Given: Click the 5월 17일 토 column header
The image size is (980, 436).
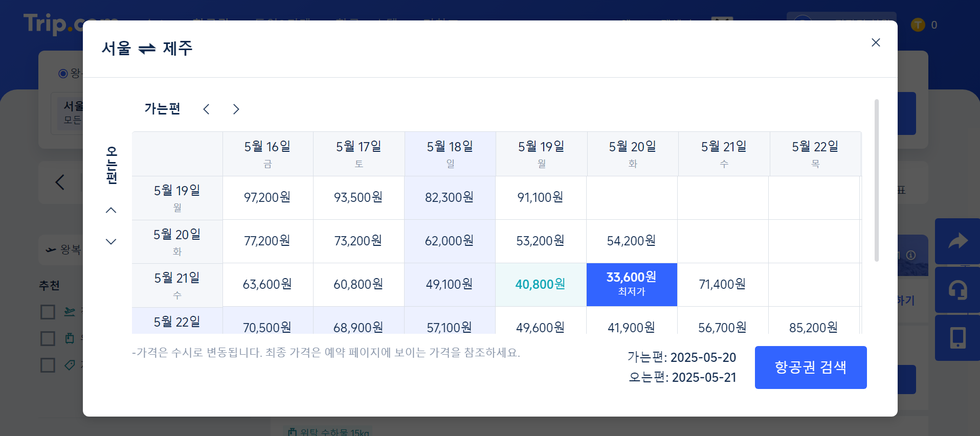Looking at the screenshot, I should pos(359,154).
